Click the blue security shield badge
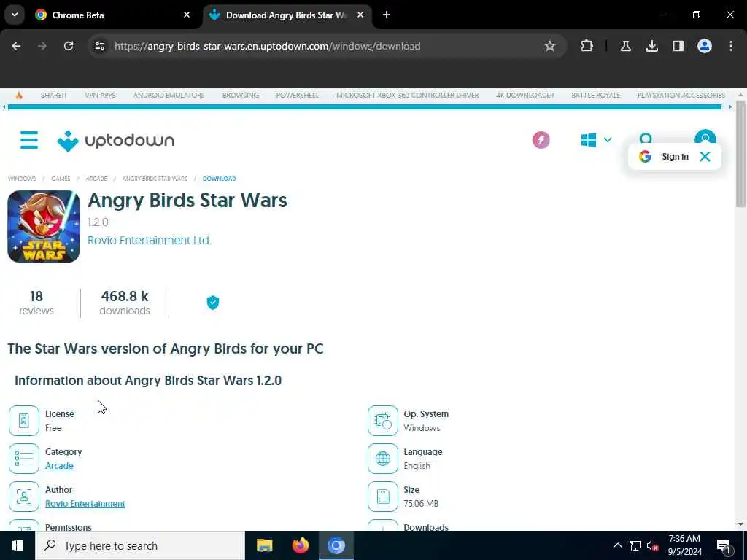 click(213, 303)
